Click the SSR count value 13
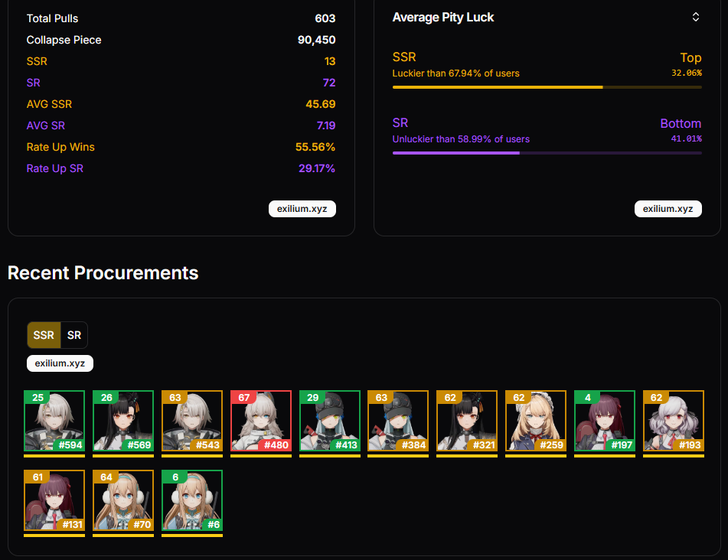Image resolution: width=728 pixels, height=560 pixels. click(330, 61)
